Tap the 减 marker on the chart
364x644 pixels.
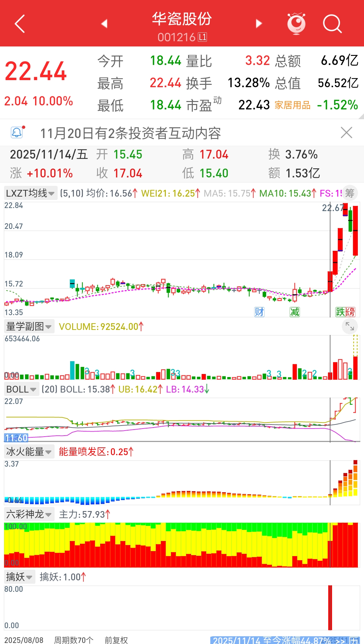click(x=295, y=312)
